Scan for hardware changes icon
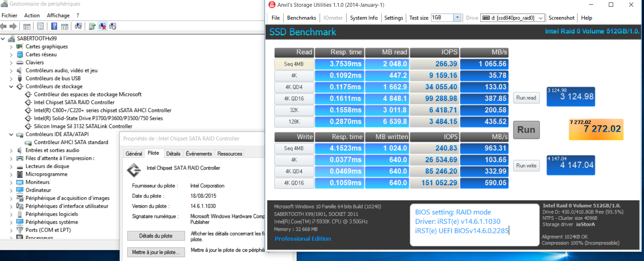This screenshot has width=644, height=261. point(79,26)
